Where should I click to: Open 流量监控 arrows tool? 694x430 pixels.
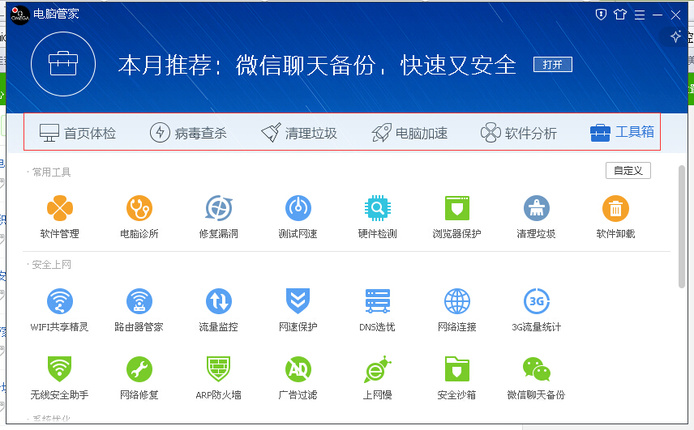[219, 310]
